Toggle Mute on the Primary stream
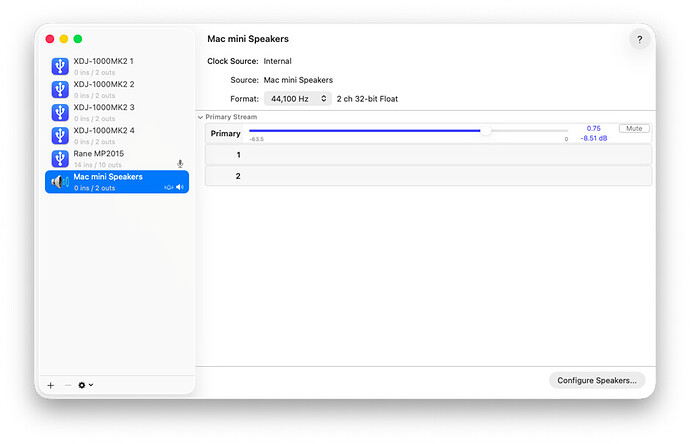The height and width of the screenshot is (444, 690). point(633,129)
